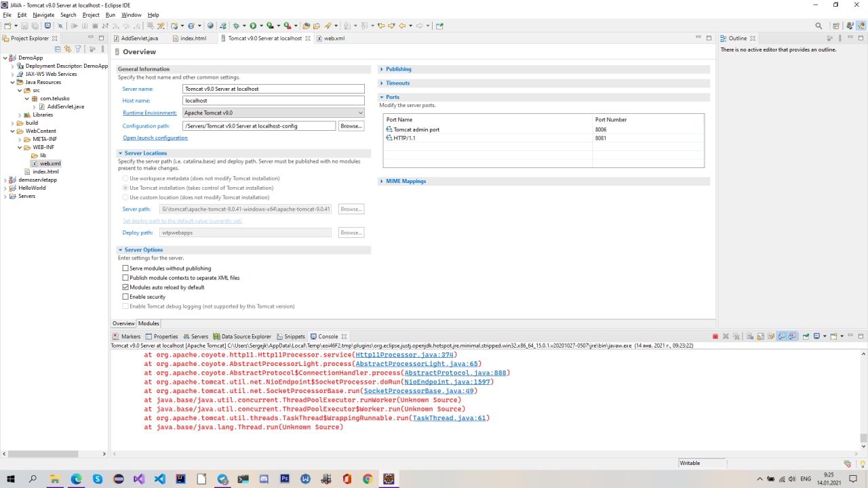Open TaskThread.java:61 link in console

pos(450,418)
